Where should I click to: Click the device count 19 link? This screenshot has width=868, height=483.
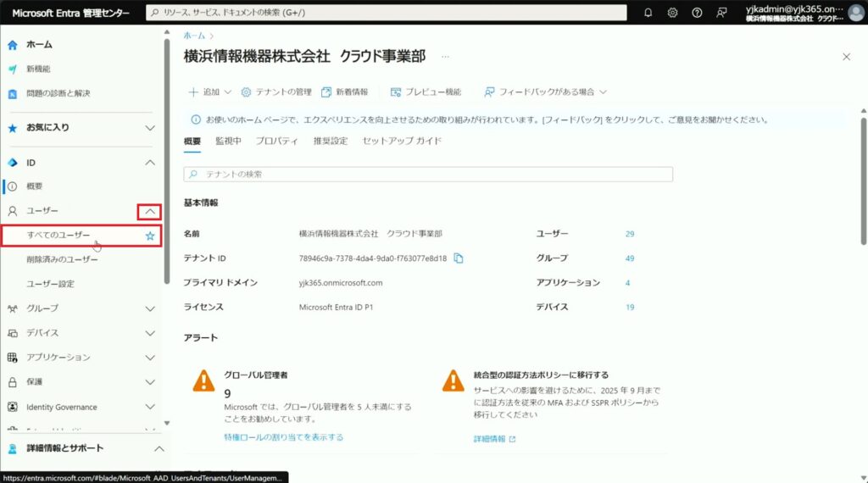630,307
